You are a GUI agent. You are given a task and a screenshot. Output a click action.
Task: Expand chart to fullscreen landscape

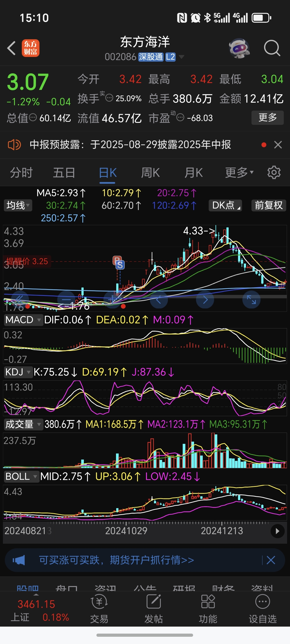(251, 300)
